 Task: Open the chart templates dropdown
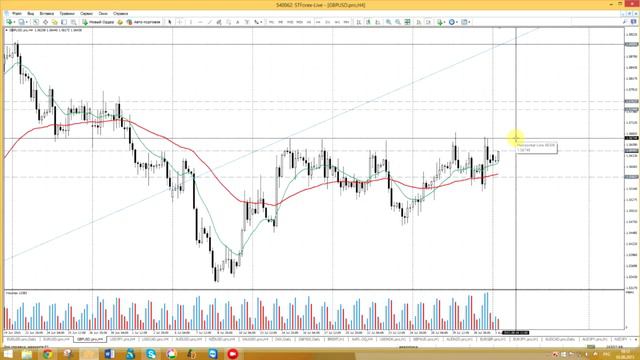point(466,22)
